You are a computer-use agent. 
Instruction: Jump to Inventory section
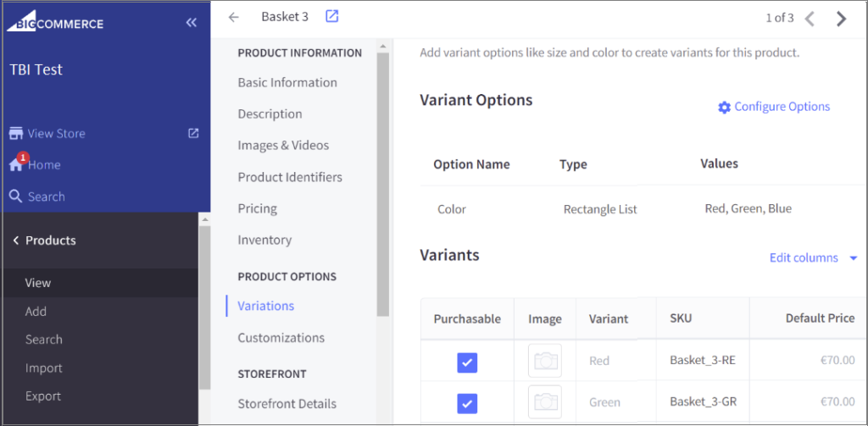pos(264,241)
